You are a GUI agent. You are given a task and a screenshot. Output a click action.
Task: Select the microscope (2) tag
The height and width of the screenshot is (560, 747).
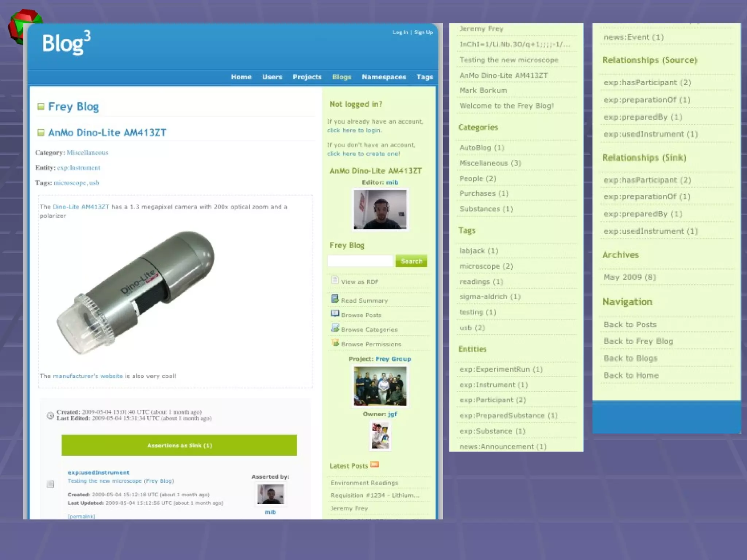[486, 266]
